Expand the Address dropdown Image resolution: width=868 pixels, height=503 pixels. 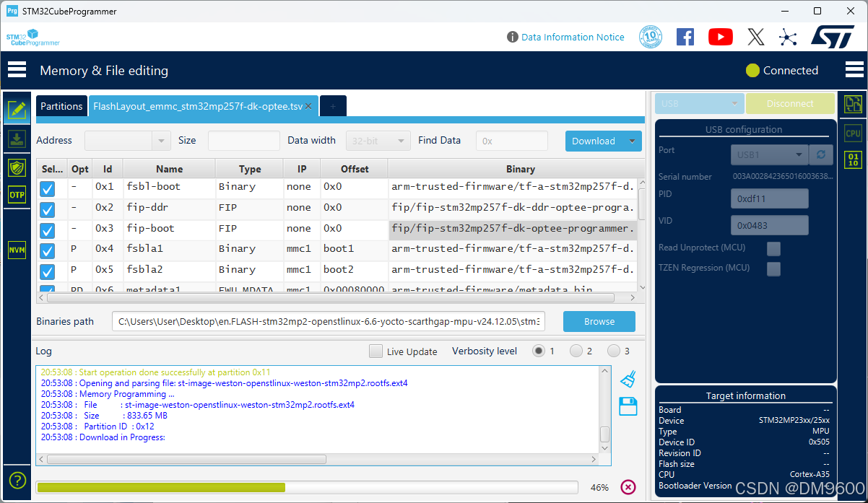[x=162, y=141]
